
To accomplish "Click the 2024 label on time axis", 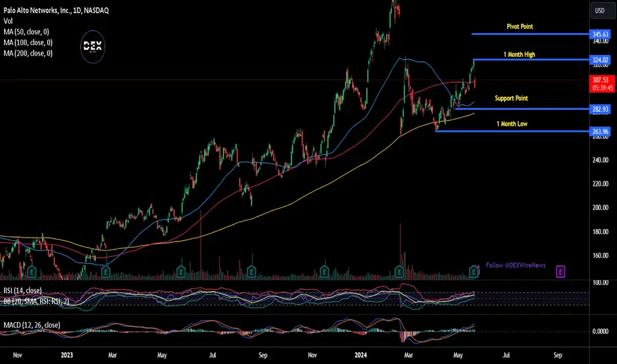I will click(x=360, y=355).
